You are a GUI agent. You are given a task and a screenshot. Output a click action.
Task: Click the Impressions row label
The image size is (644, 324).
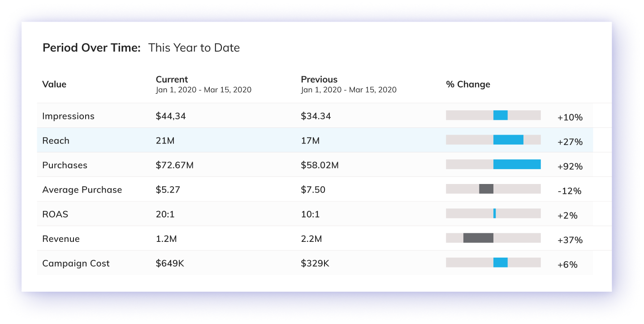[x=68, y=116]
